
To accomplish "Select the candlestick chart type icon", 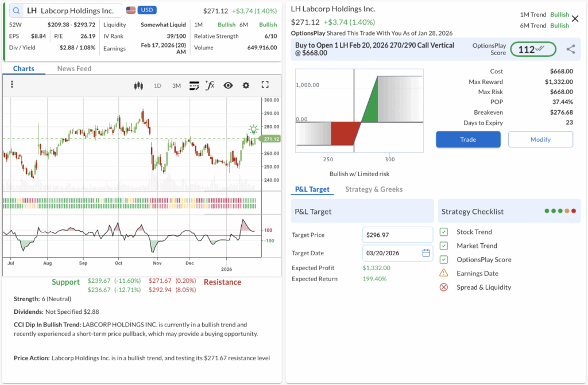I will coord(138,85).
